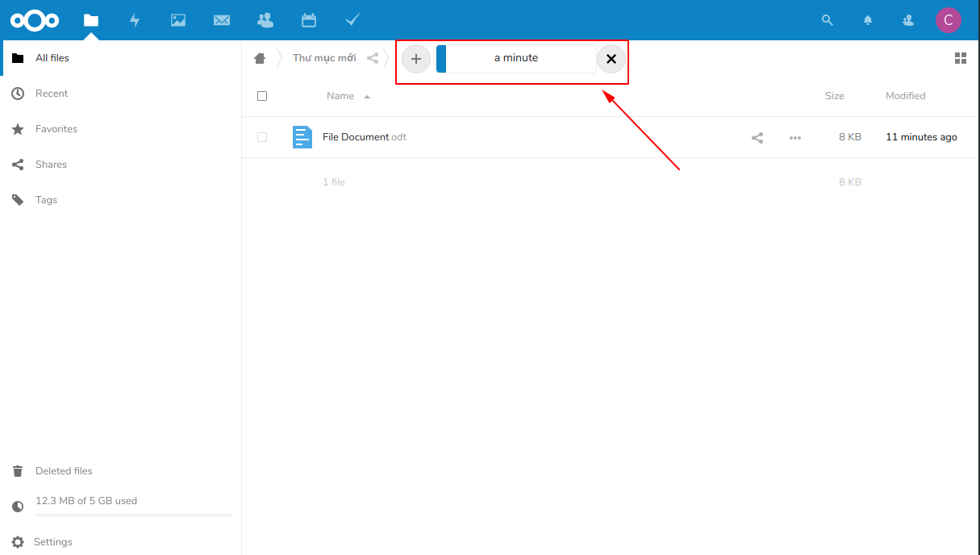Share File Document.odt via share icon
The width and height of the screenshot is (980, 555).
point(757,138)
